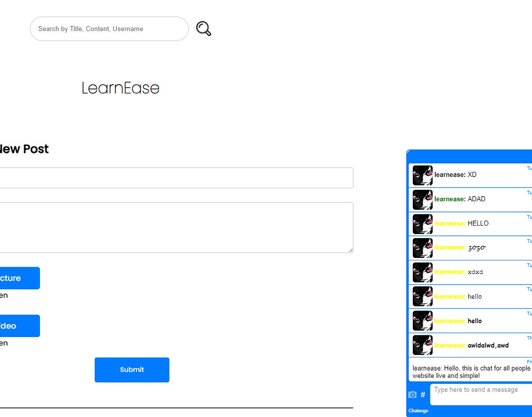Viewport: 532px width, 417px height.
Task: Click the blue video upload button
Action: coord(19,326)
